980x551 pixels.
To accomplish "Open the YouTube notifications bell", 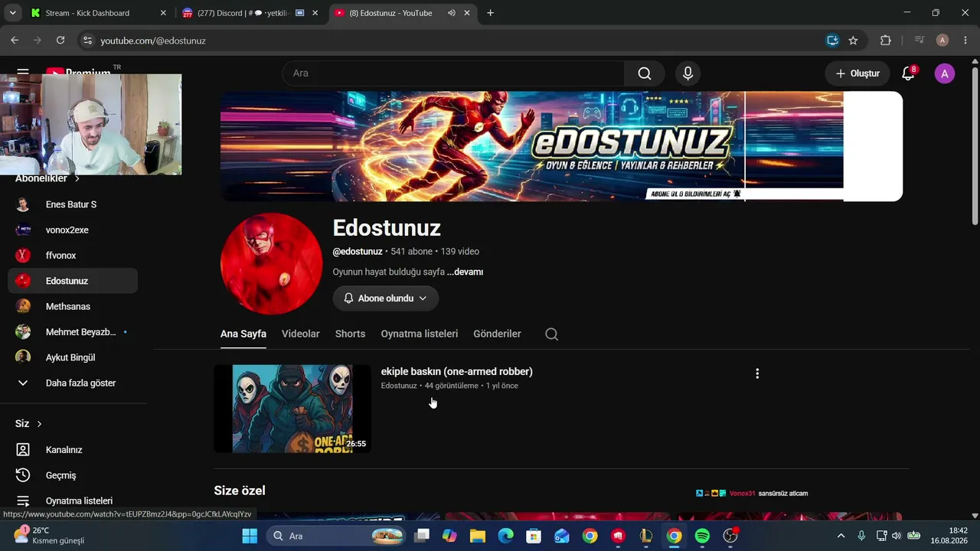I will (908, 73).
